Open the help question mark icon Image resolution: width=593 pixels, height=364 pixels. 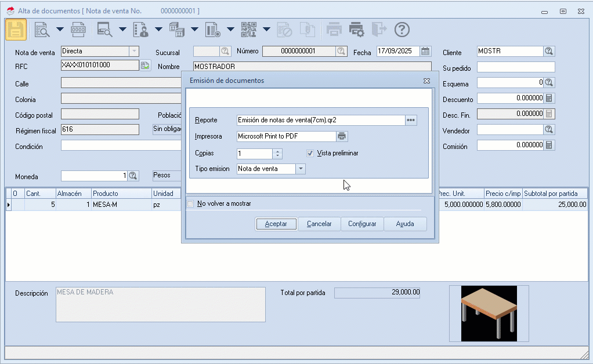click(402, 30)
